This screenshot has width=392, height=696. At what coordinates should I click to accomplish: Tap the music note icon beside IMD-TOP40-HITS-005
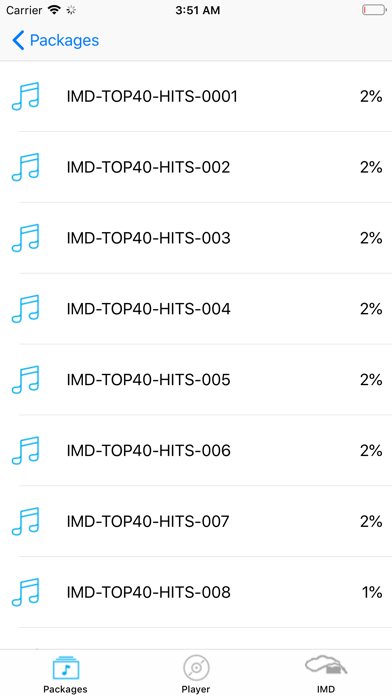click(25, 380)
